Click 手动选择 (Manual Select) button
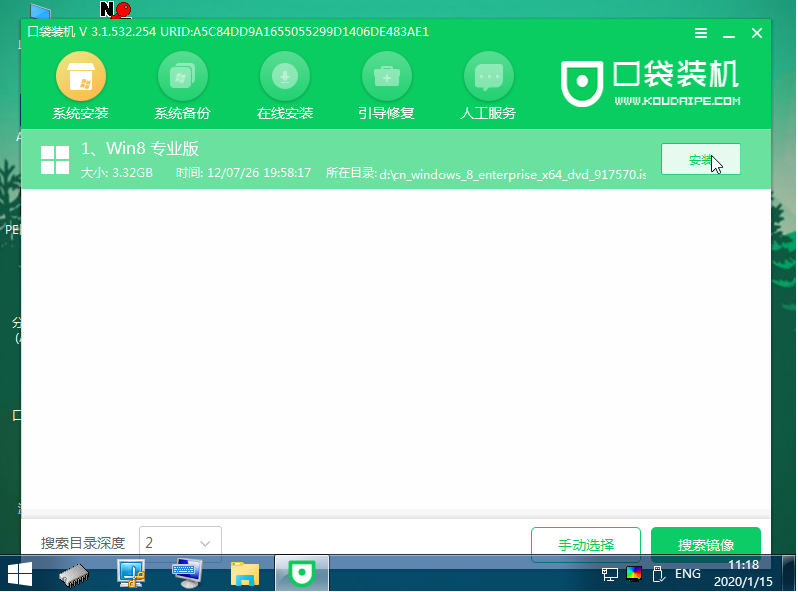Viewport: 798px width, 592px height. coord(585,545)
